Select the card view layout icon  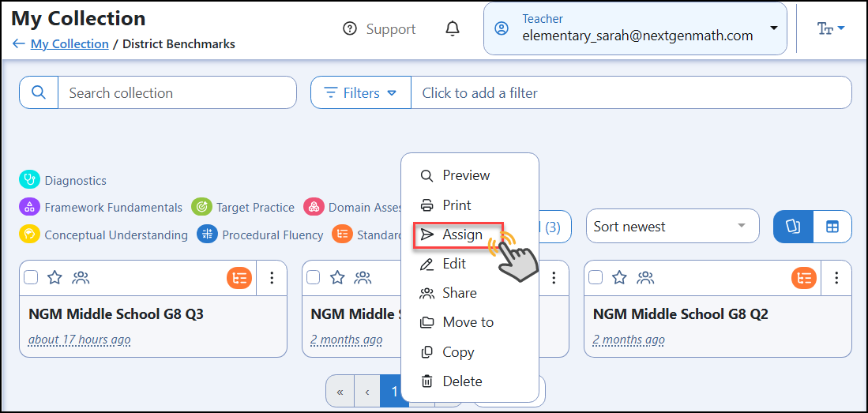793,227
